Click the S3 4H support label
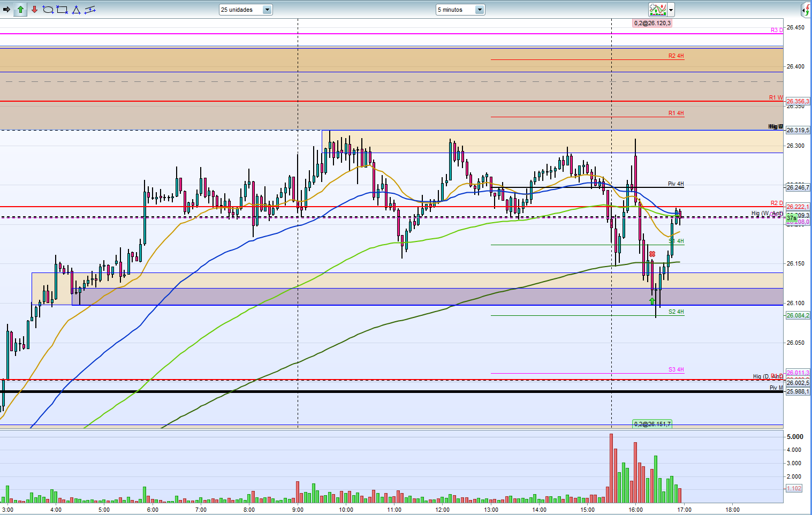 point(676,369)
